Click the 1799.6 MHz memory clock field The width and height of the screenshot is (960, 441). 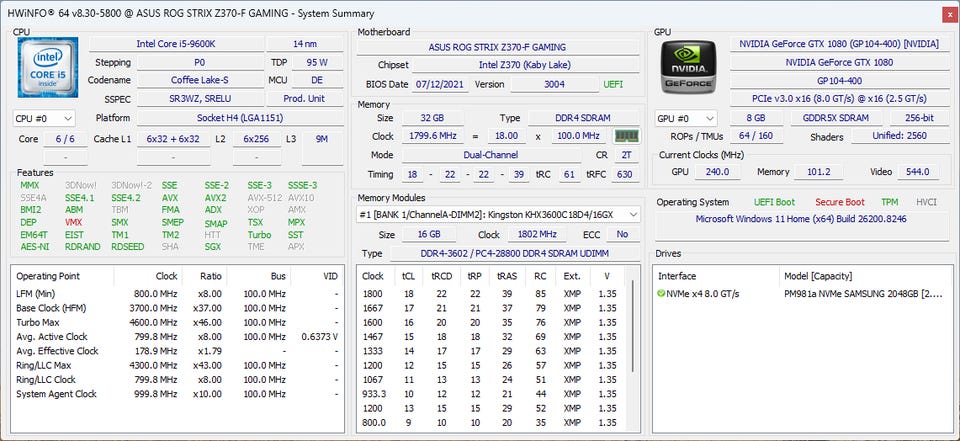pos(432,136)
